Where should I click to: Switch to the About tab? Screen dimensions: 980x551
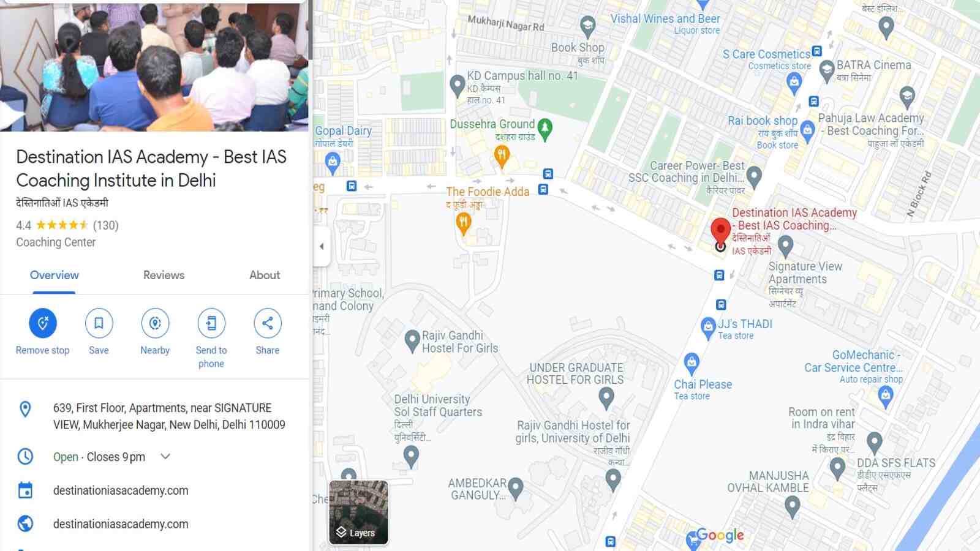tap(265, 275)
